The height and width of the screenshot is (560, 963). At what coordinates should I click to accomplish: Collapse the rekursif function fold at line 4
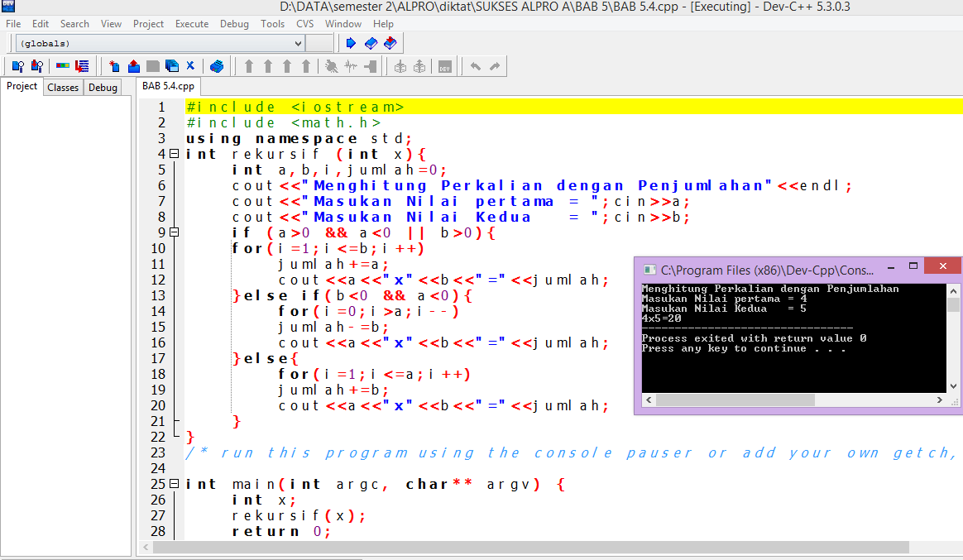coord(175,154)
